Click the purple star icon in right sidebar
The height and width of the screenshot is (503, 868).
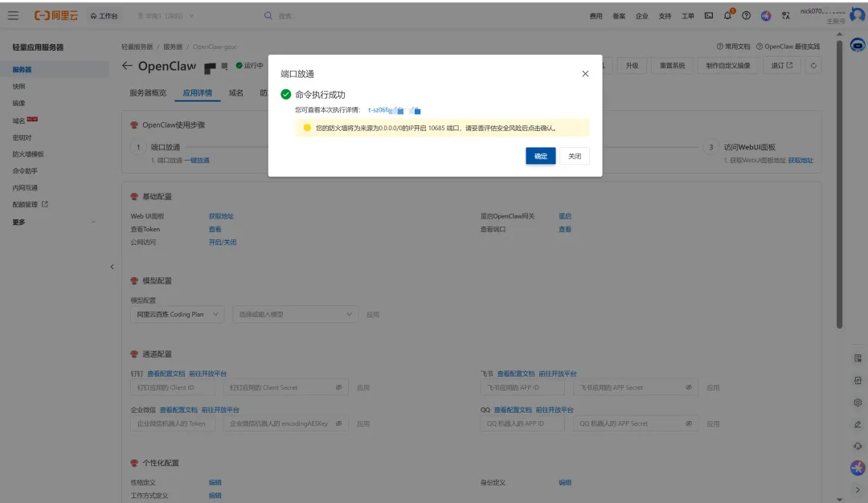[x=858, y=468]
